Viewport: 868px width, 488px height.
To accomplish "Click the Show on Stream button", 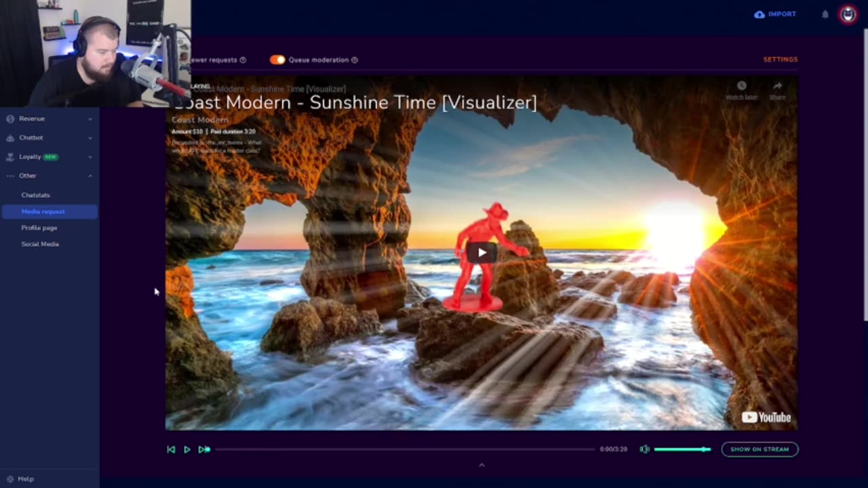I will pos(759,449).
